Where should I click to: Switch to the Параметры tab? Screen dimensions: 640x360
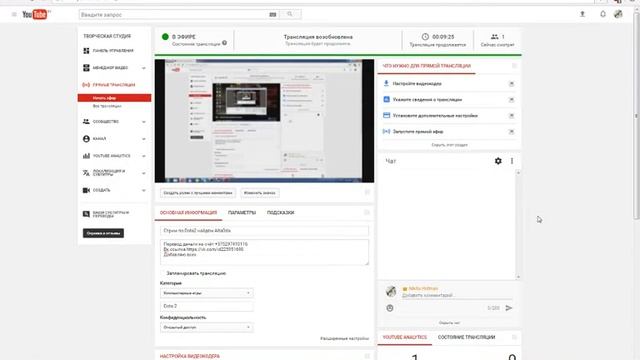coord(242,213)
